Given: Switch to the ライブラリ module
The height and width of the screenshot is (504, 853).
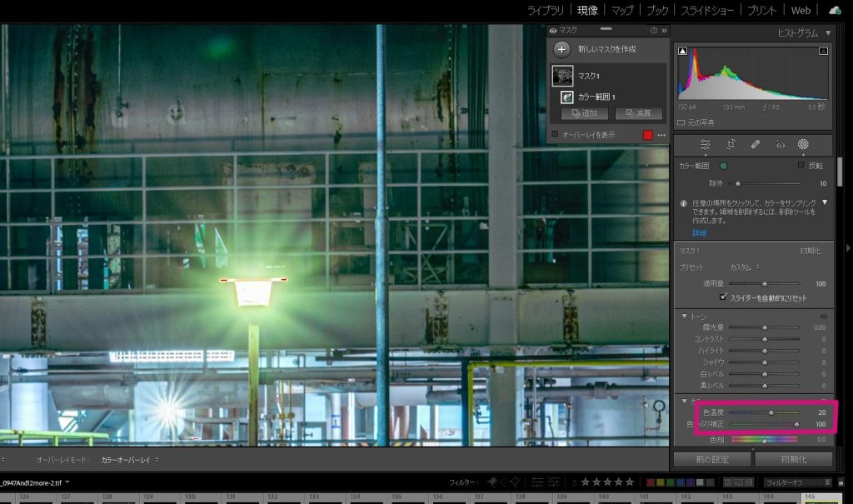Looking at the screenshot, I should (x=545, y=10).
